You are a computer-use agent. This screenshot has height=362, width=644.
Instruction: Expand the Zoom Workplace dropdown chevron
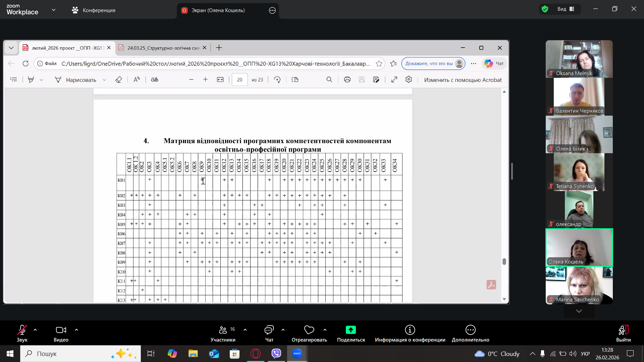(x=54, y=10)
